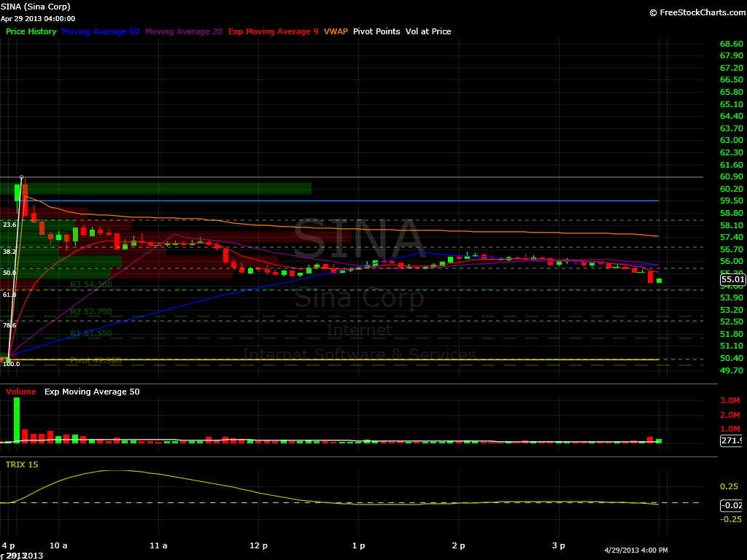Click the 0.25 TRIX axis value

pyautogui.click(x=729, y=486)
